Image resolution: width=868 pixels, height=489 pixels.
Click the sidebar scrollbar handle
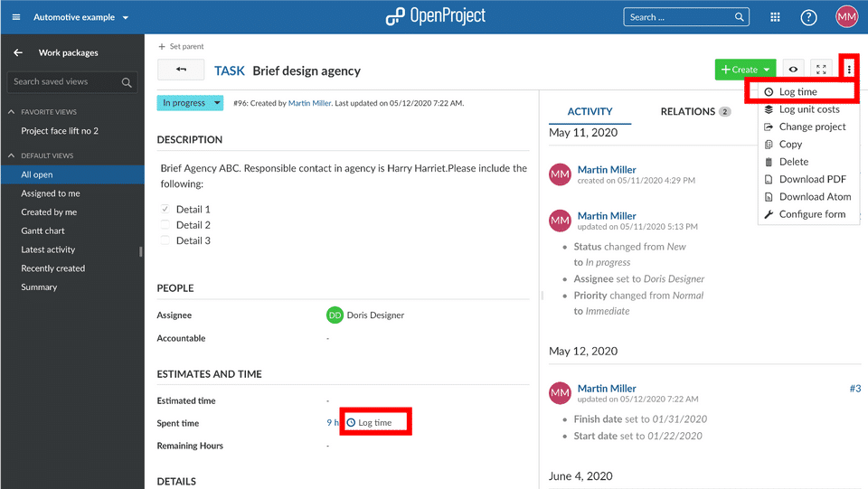141,251
